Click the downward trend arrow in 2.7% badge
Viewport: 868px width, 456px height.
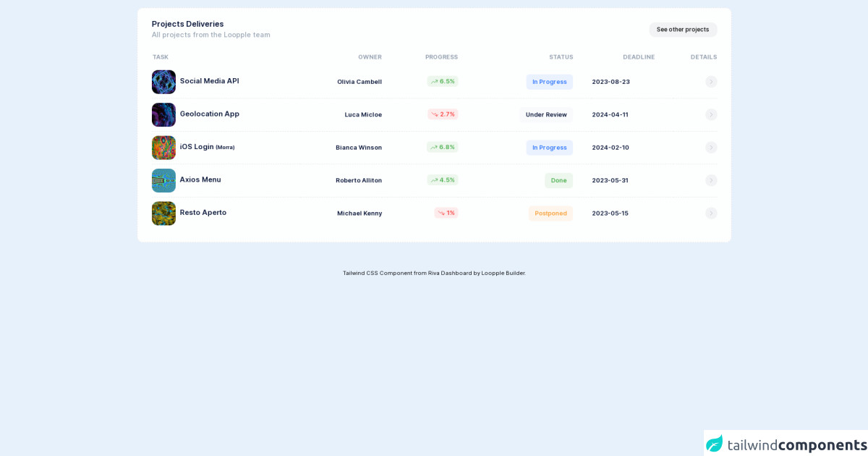coord(435,114)
